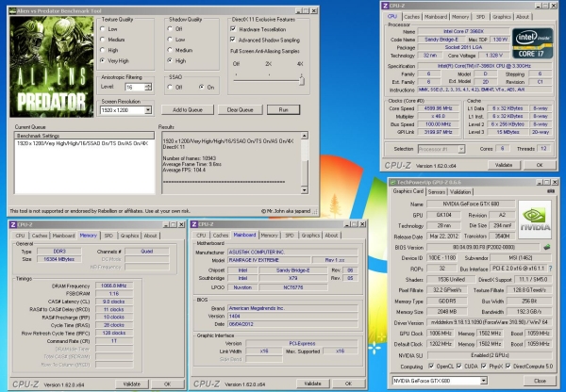Click the GPU-Z camera screenshot icon
Screen dimensions: 566x392
tap(550, 191)
